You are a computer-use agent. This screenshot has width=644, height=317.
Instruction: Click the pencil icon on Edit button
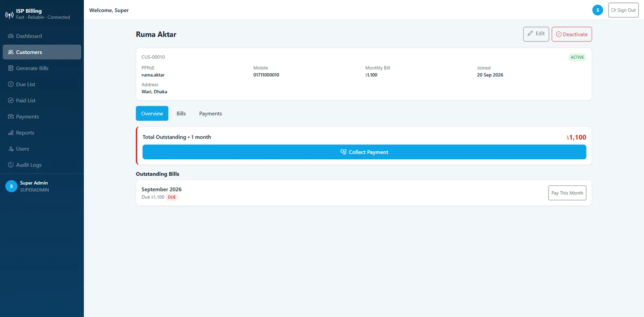click(530, 34)
